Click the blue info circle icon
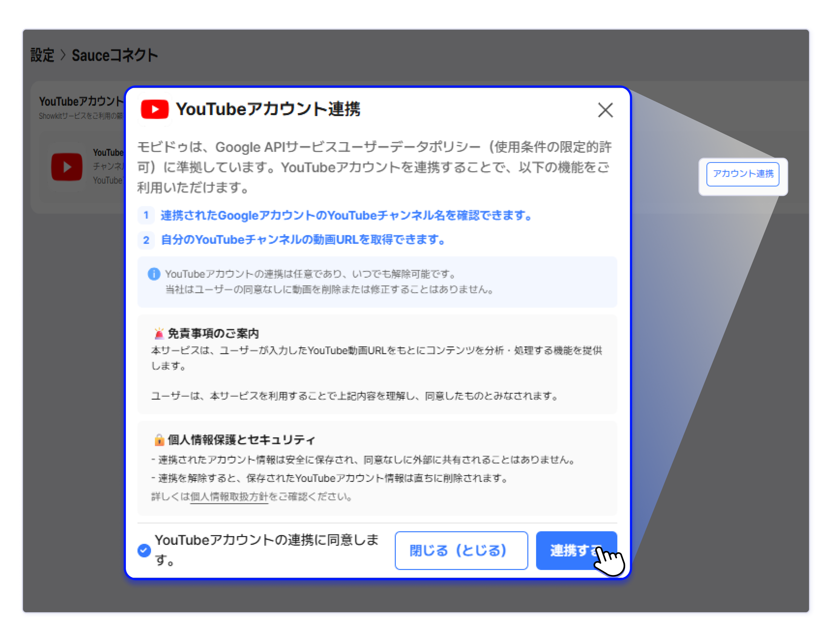This screenshot has width=832, height=644. point(154,274)
